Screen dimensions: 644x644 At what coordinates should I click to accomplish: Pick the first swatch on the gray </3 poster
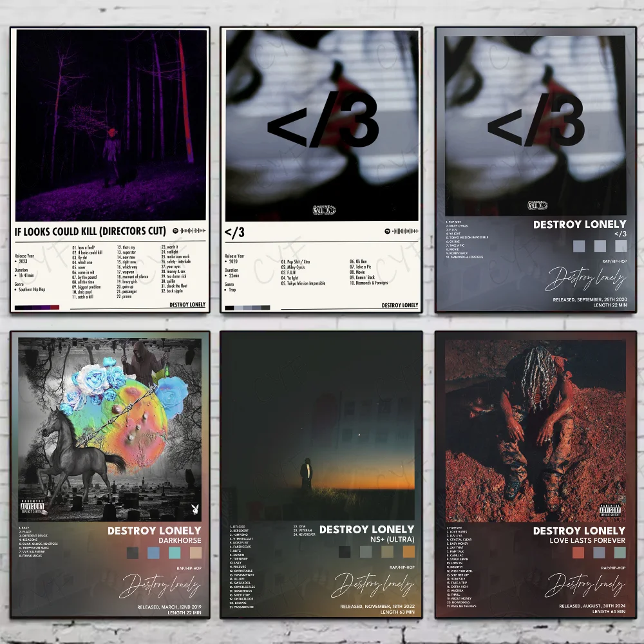tap(579, 247)
